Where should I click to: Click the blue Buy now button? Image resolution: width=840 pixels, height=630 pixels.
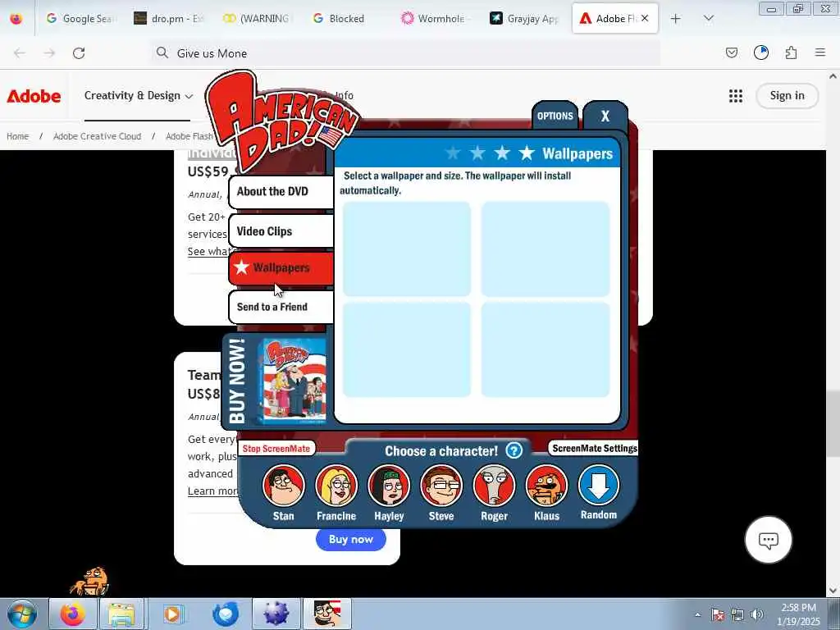(x=351, y=540)
